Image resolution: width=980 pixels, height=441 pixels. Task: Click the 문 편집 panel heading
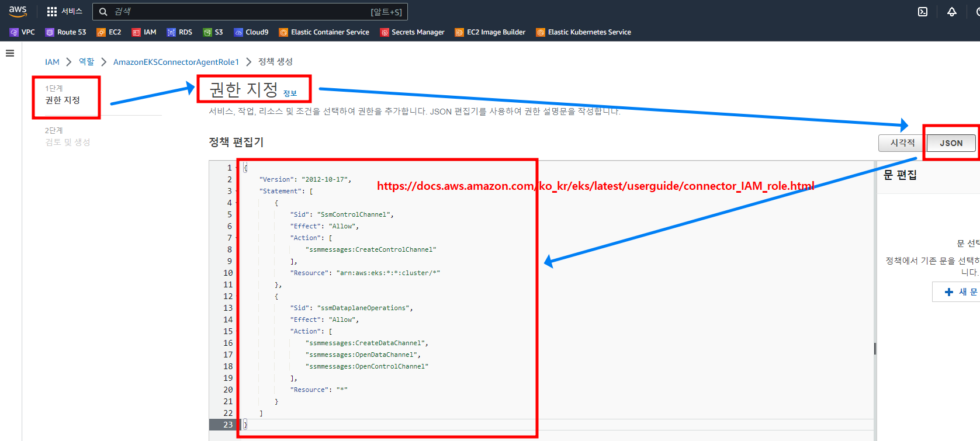point(900,175)
